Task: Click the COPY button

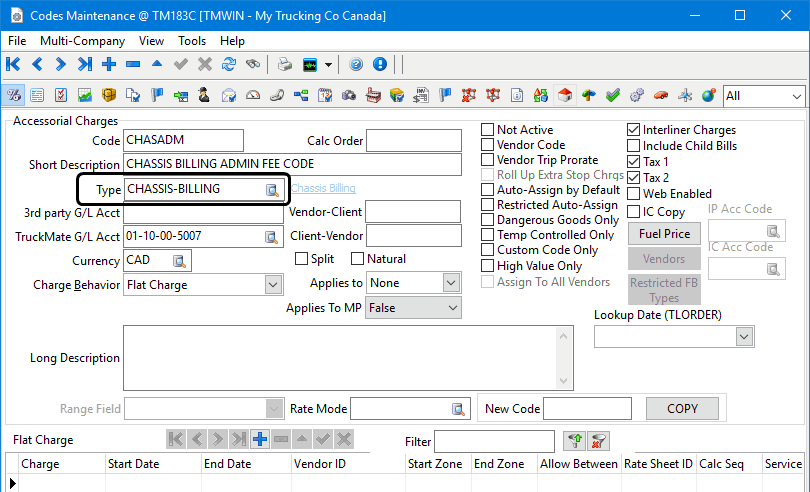Action: coord(682,409)
